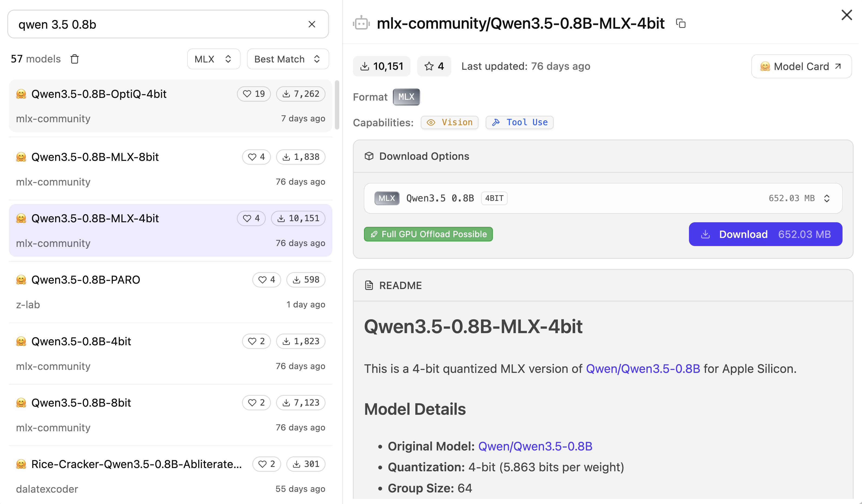The height and width of the screenshot is (504, 862).
Task: Click the Model Details heading
Action: 415,410
